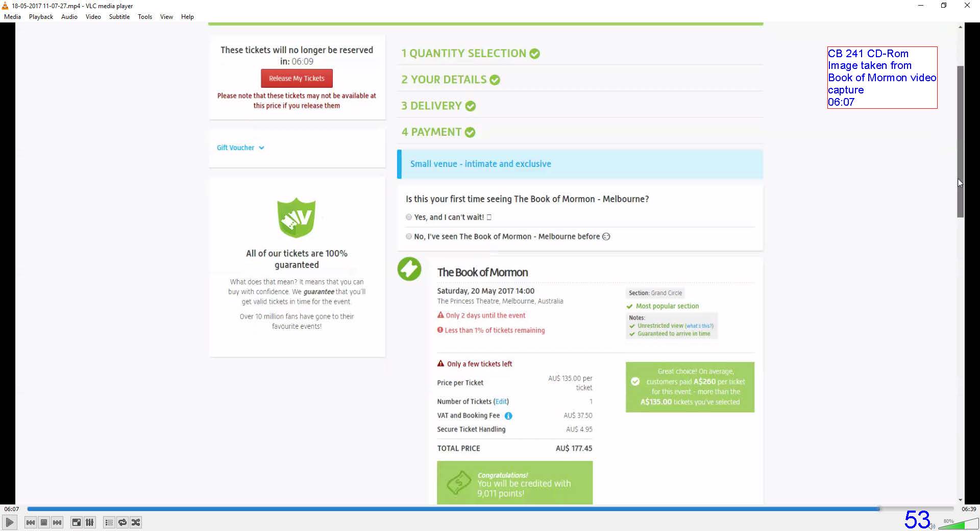Click the total duration label 06:39
Screen dimensions: 980x531
[x=969, y=509]
